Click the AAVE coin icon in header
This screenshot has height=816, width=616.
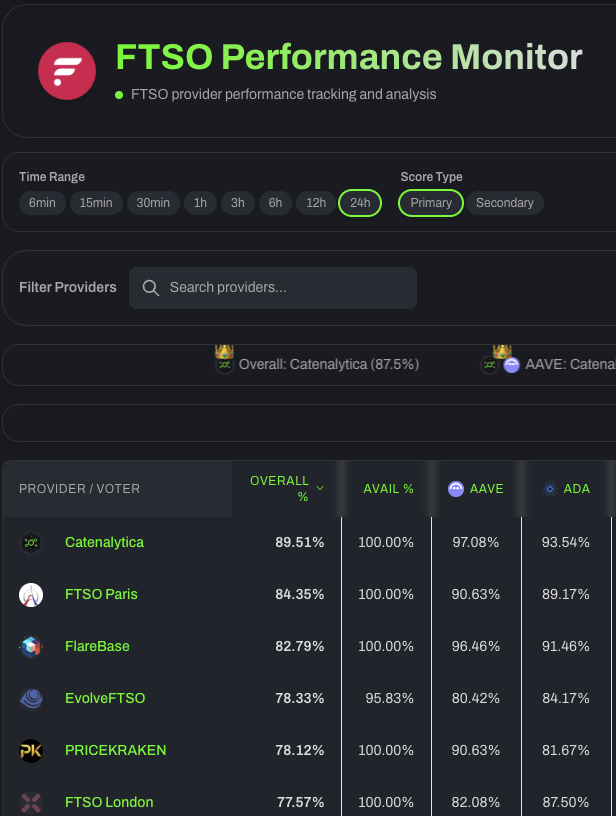pos(456,489)
